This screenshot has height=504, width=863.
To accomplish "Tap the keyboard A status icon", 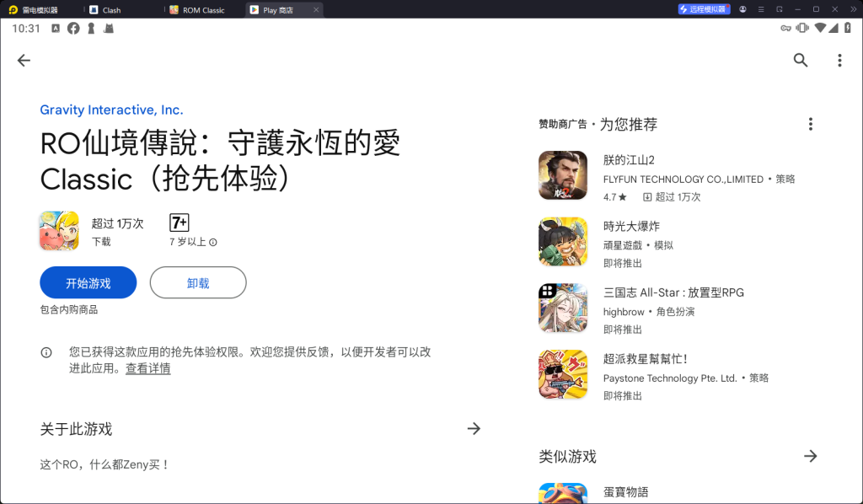I will 56,28.
